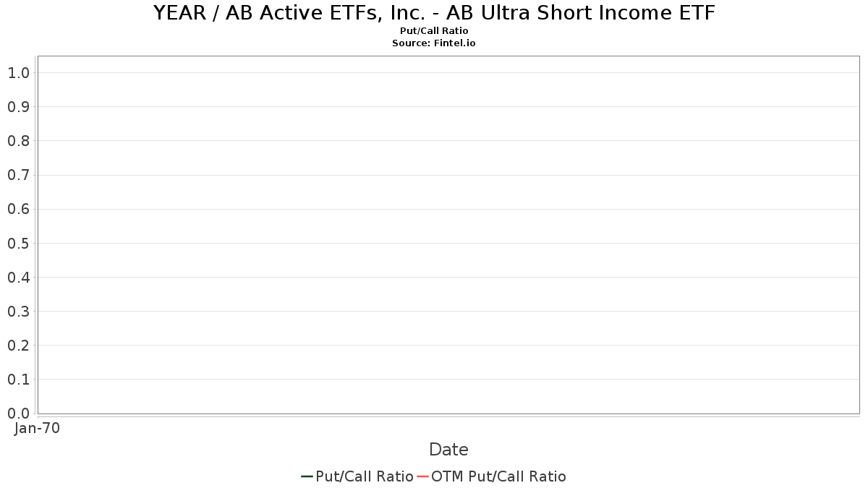Click the Source: Fintel.io text
The image size is (868, 488).
coord(434,43)
